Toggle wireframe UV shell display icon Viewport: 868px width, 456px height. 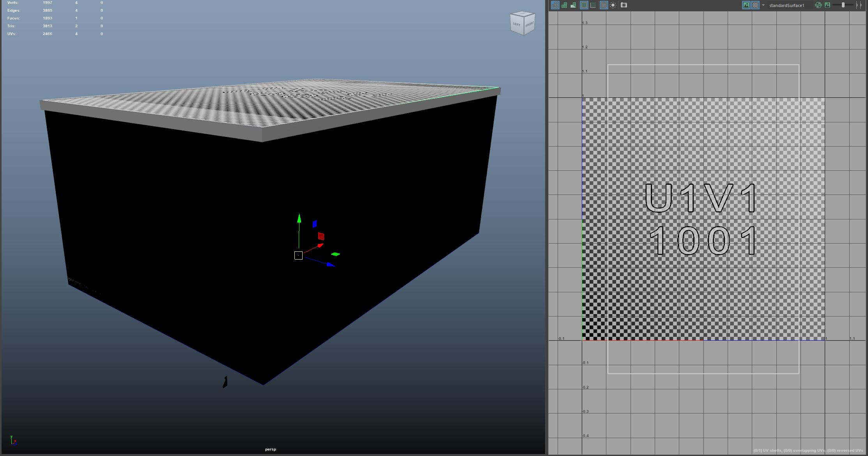click(x=555, y=5)
